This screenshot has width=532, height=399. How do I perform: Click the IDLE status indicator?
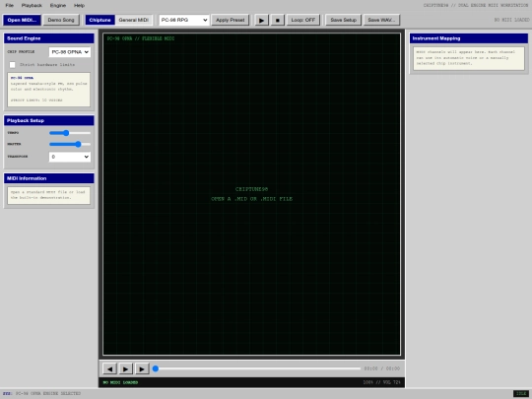(x=521, y=393)
